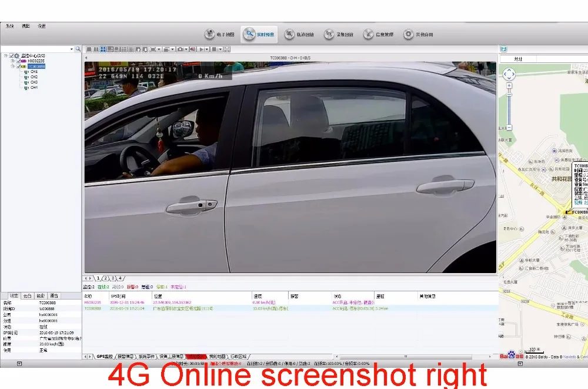Select the sixteen-window grid layout

[x=131, y=49]
